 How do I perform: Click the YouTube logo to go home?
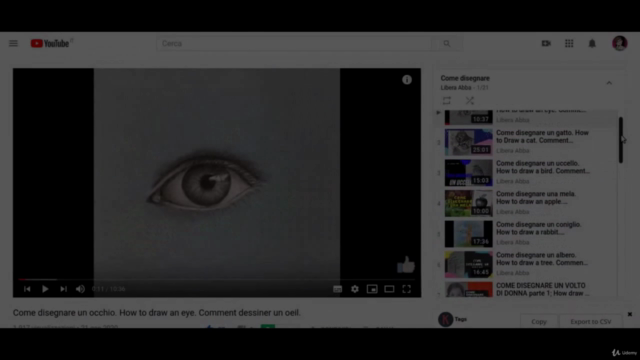coord(50,43)
